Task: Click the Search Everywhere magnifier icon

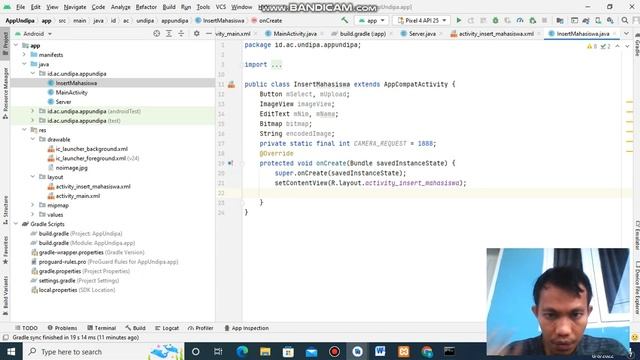Action: 625,20
